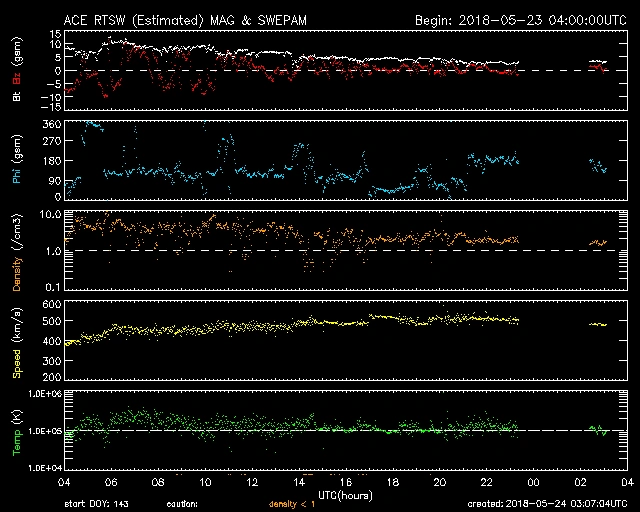Select the '1.0E+05' tick on the Temp axis
The image size is (640, 512).
coord(45,431)
